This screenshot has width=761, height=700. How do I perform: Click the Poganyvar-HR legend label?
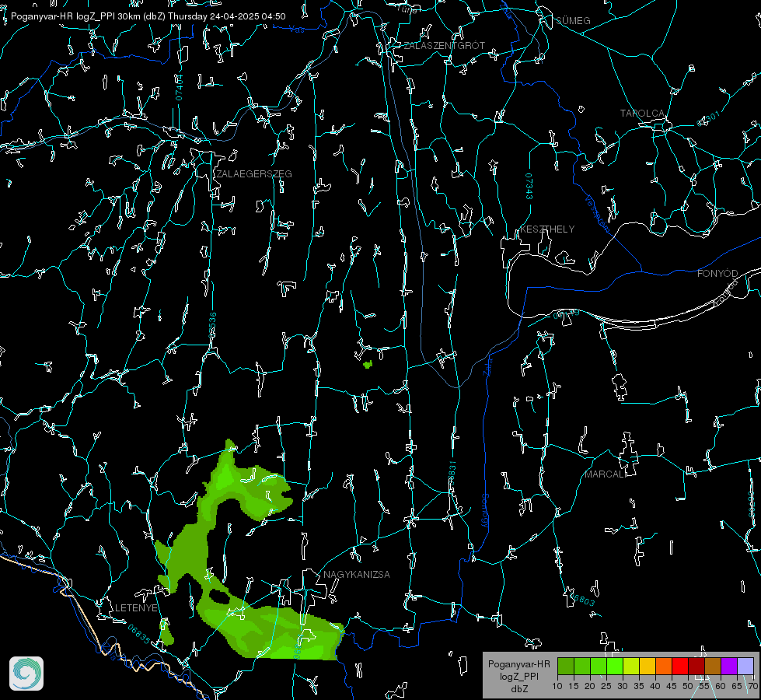(x=518, y=664)
